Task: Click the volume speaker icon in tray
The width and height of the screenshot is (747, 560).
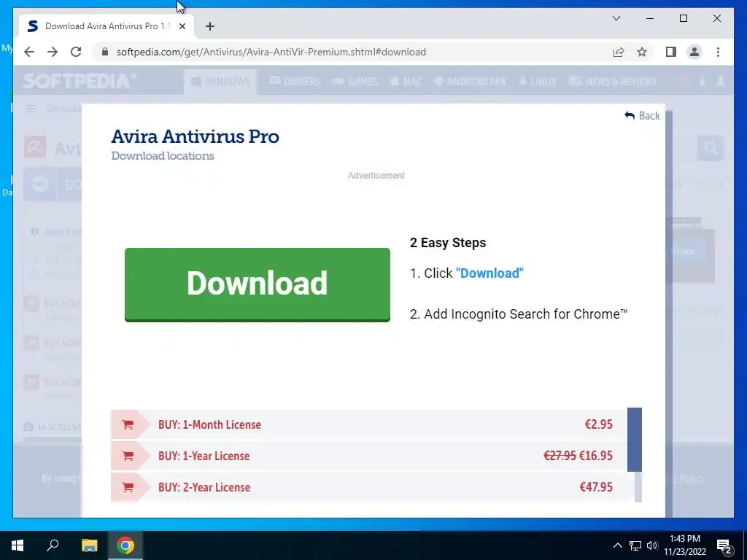Action: coord(652,545)
